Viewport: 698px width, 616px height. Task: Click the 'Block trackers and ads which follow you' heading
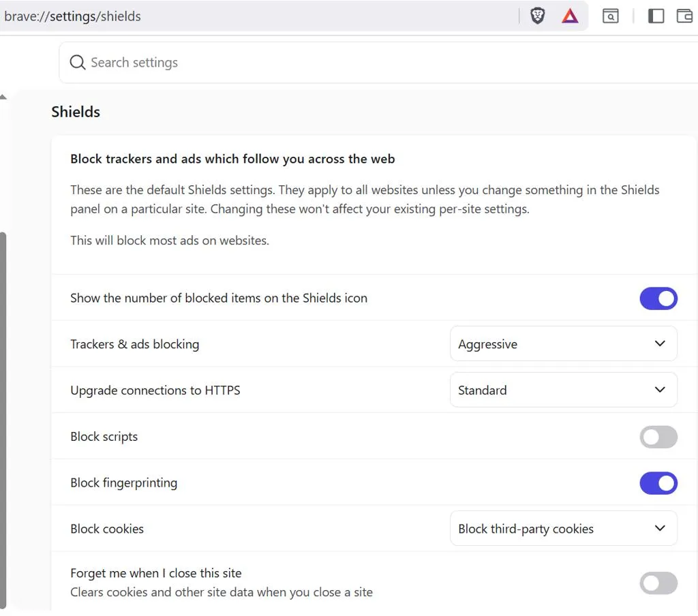pyautogui.click(x=232, y=159)
